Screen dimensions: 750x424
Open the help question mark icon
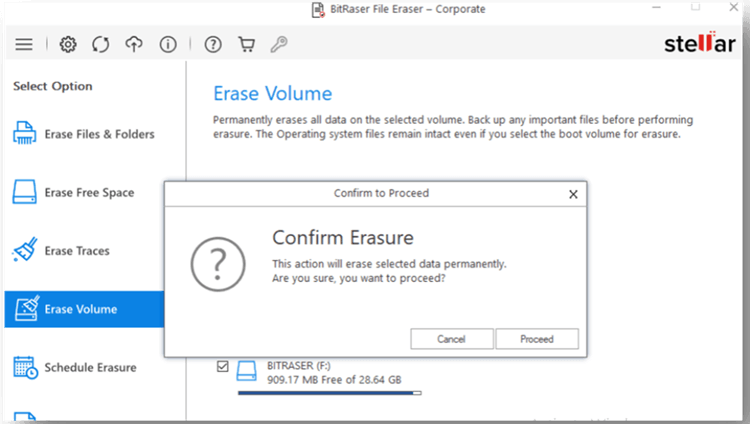tap(213, 44)
